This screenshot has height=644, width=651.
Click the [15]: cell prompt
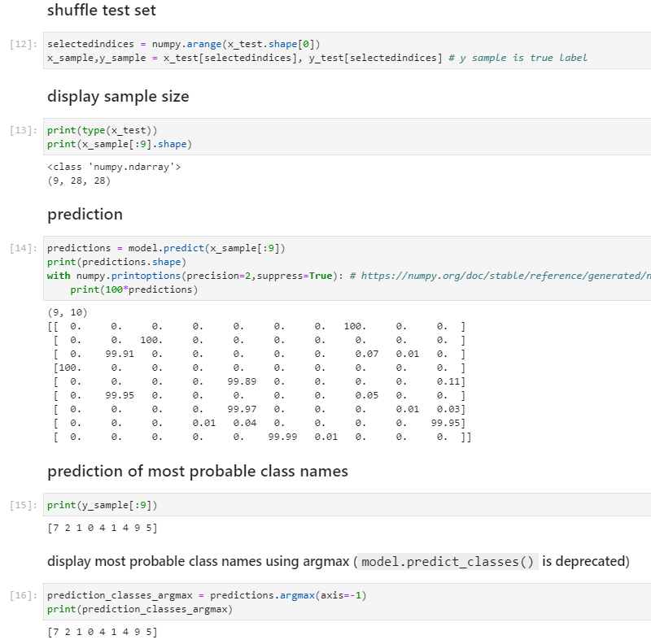[x=24, y=506]
